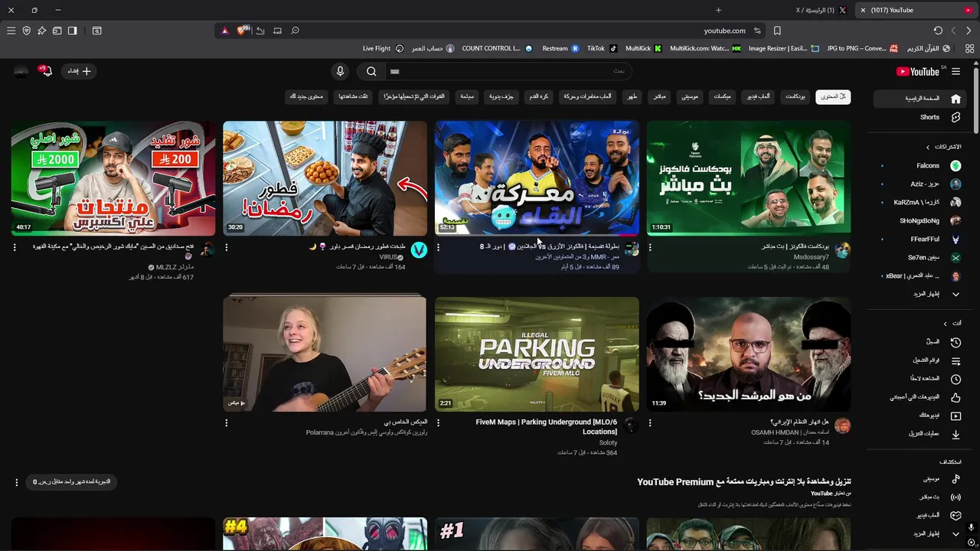Open the MultiKick bookmark
Viewport: 980px width, 551px height.
643,48
